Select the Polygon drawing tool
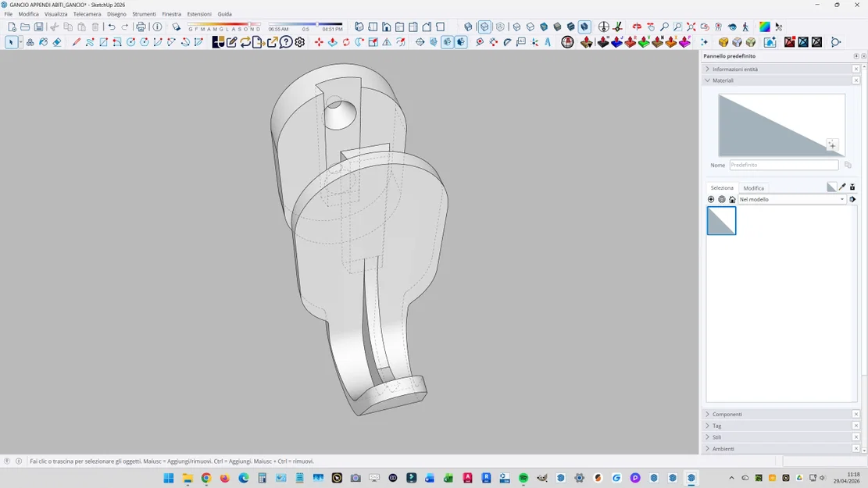The image size is (868, 488). (x=145, y=42)
